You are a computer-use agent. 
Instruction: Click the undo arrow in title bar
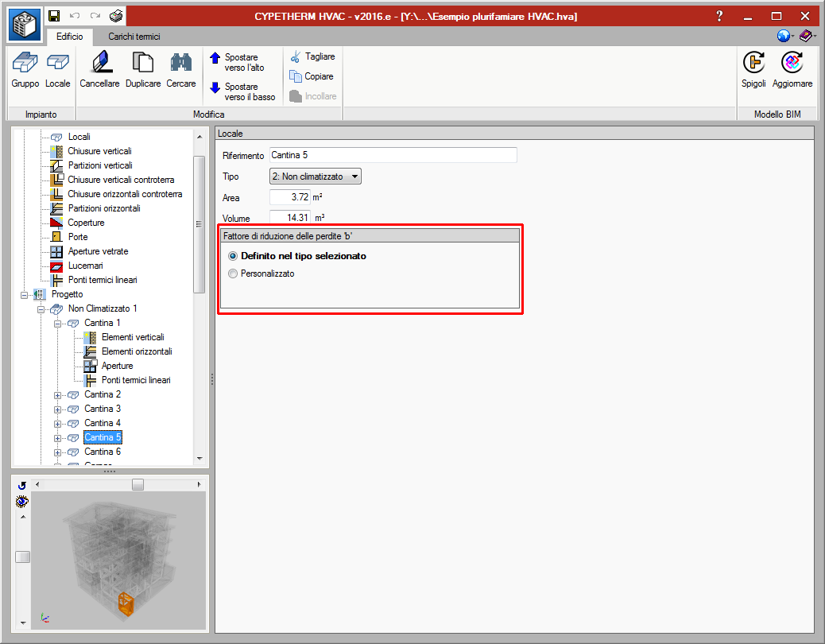75,16
